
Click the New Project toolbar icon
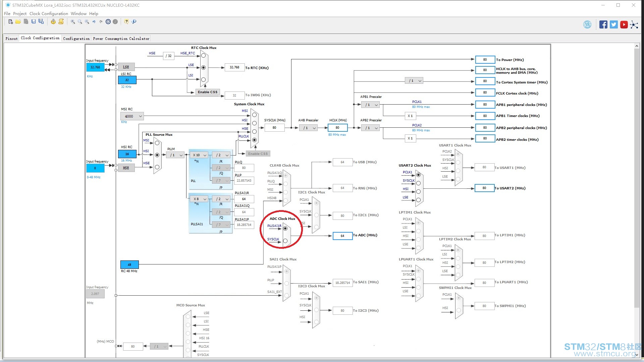pyautogui.click(x=11, y=22)
